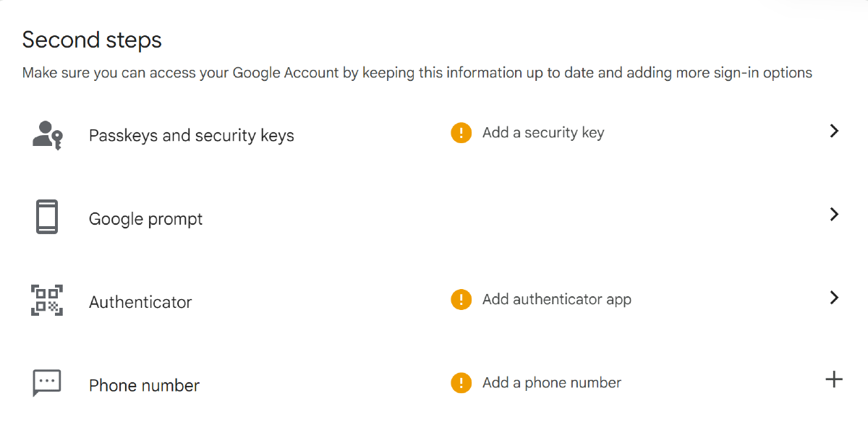Open the Passkeys and security keys option
The height and width of the screenshot is (422, 868).
coord(191,136)
